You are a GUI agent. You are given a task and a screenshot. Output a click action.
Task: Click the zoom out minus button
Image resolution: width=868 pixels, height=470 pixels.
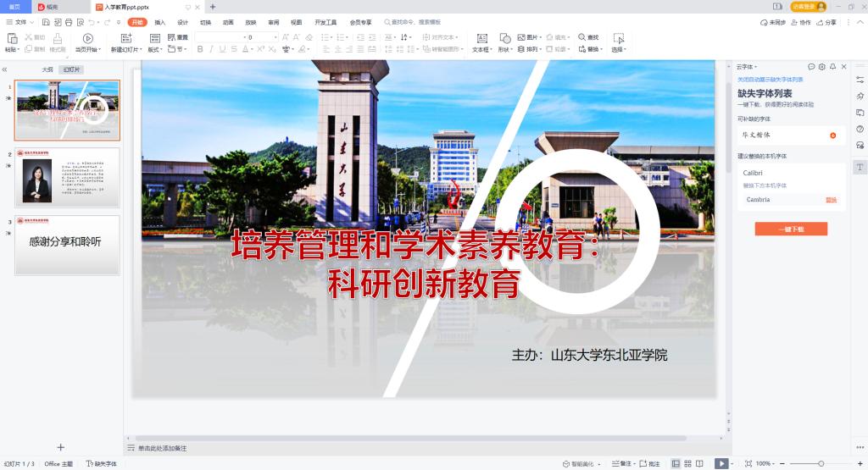coord(782,463)
